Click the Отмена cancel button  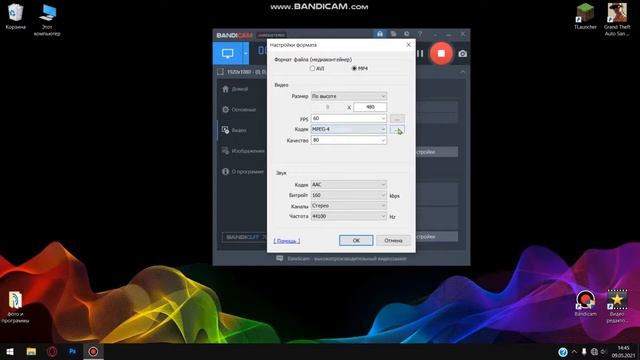[393, 240]
